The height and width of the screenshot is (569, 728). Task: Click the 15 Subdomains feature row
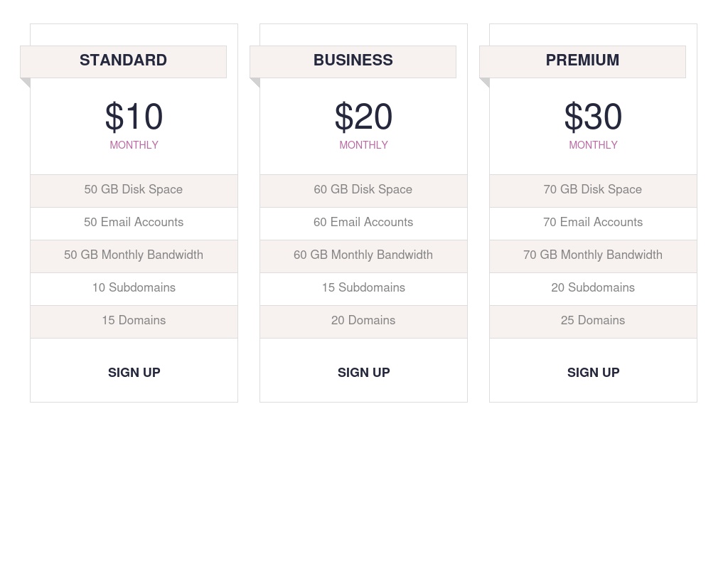363,288
